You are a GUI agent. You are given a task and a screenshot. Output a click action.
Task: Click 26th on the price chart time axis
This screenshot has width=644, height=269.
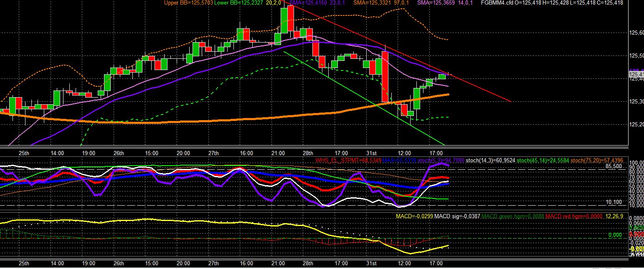coord(119,153)
